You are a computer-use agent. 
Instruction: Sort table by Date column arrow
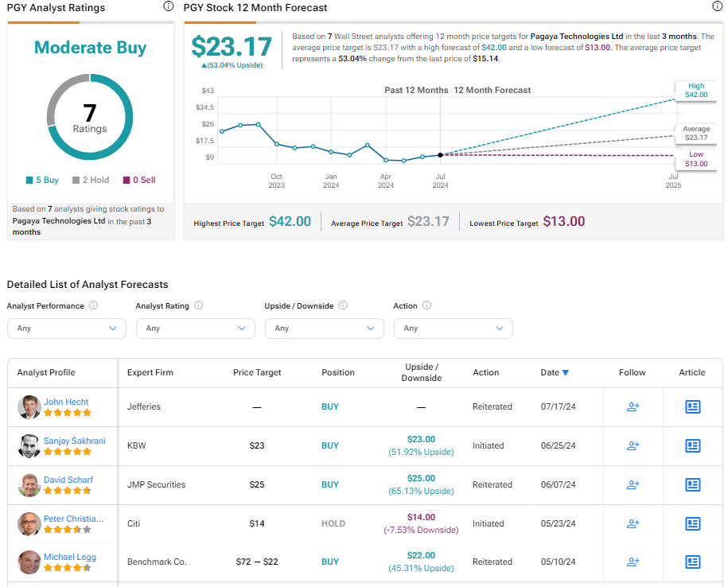[x=566, y=372]
